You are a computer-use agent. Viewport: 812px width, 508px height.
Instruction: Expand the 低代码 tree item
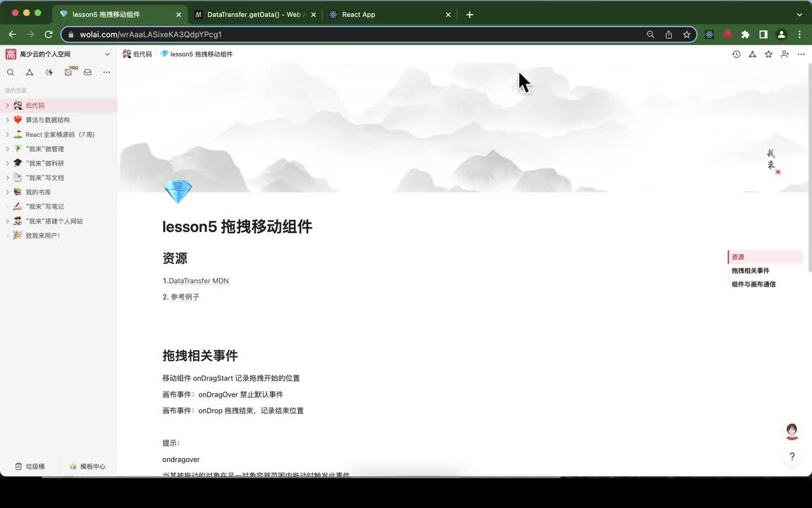pyautogui.click(x=7, y=105)
